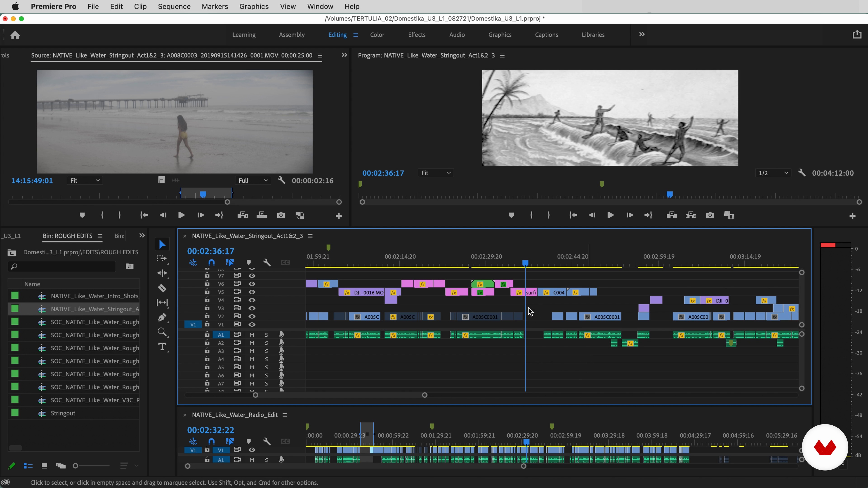Screen dimensions: 868x488
Task: Play the Source monitor clip
Action: 181,215
